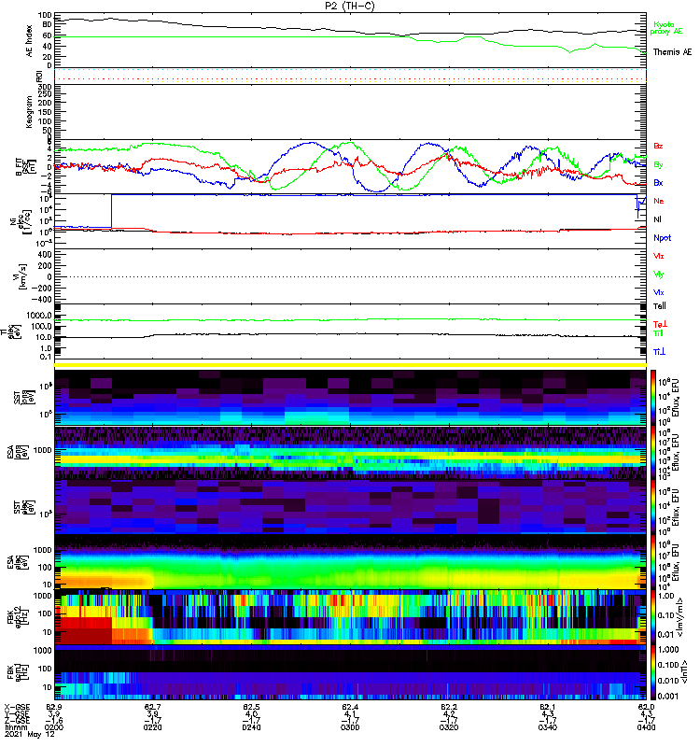Click the FBK edc12 mV/m color bar
This screenshot has width=700, height=747.
coord(653,616)
